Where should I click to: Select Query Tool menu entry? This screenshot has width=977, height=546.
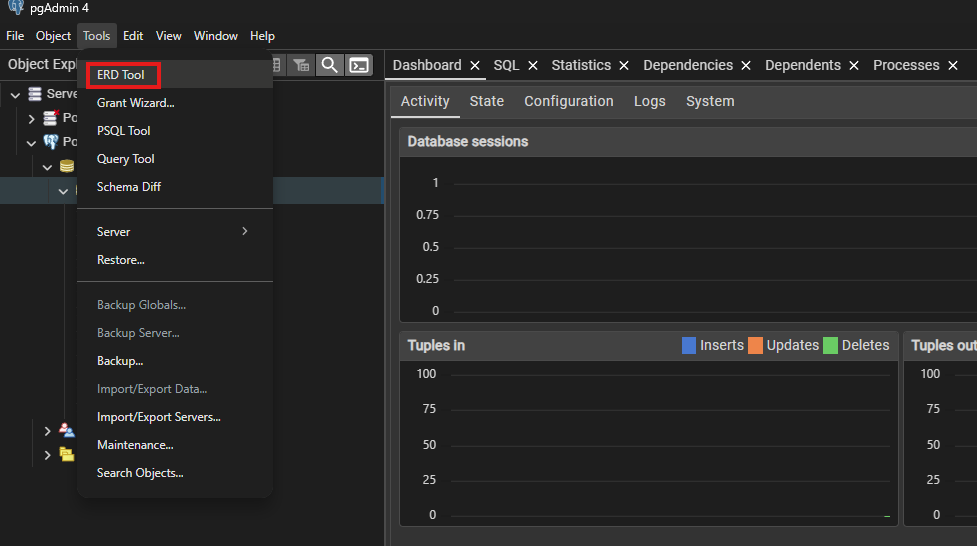[x=126, y=159]
